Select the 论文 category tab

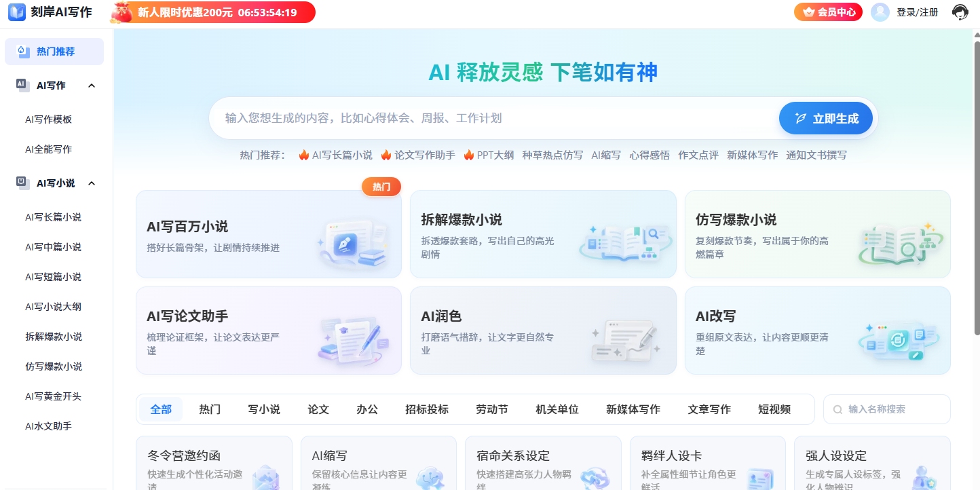(318, 409)
